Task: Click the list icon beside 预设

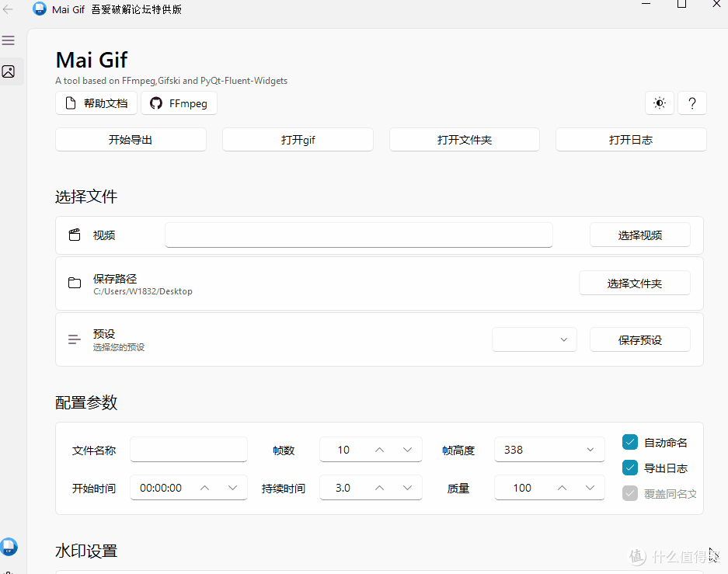Action: [75, 339]
